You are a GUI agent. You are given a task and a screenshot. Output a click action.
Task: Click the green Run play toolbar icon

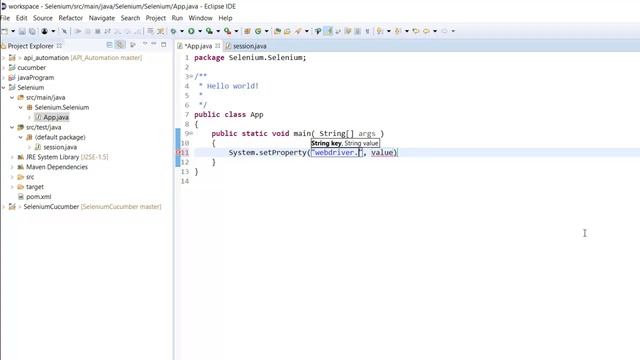pos(191,31)
